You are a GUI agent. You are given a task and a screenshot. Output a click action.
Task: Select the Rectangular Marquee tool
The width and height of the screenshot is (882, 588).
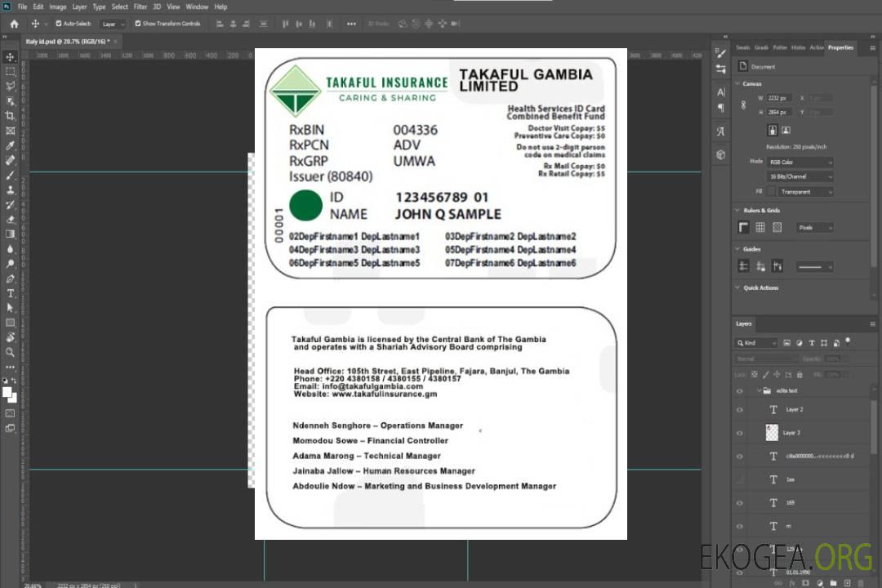pyautogui.click(x=10, y=72)
